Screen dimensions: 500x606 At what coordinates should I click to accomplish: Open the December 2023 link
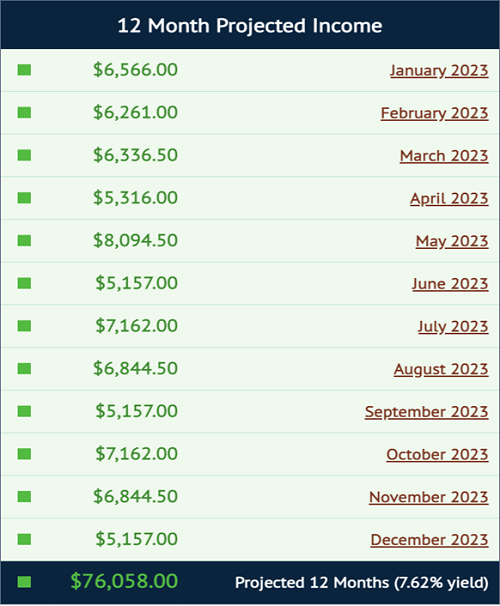tap(430, 540)
